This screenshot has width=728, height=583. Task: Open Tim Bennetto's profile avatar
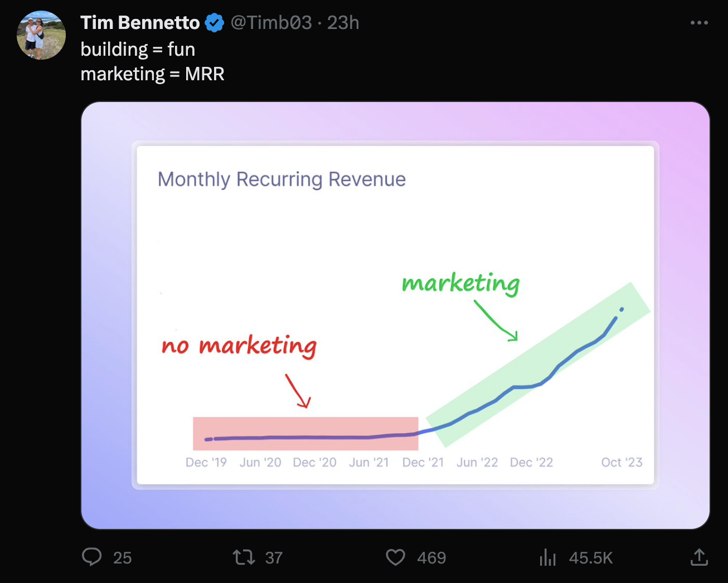click(x=41, y=35)
